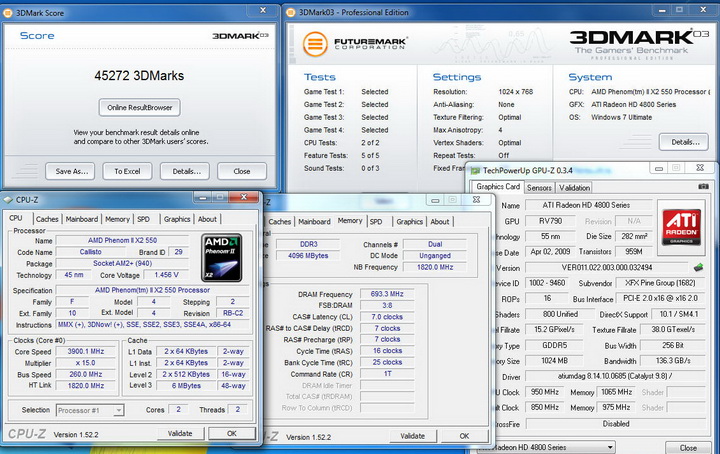Click the Online ResultBrowser button

pyautogui.click(x=140, y=107)
